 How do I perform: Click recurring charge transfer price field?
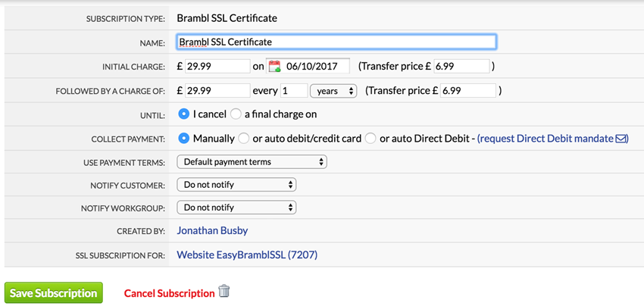467,91
